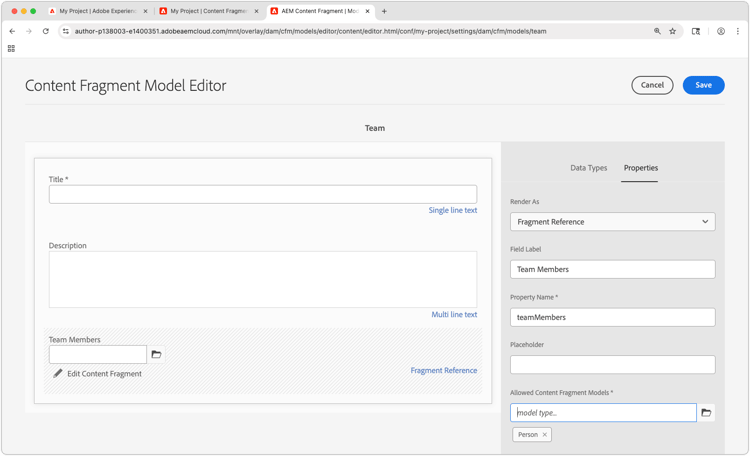
Task: Open folder browser for Allowed Content Fragment Models
Action: [x=706, y=412]
